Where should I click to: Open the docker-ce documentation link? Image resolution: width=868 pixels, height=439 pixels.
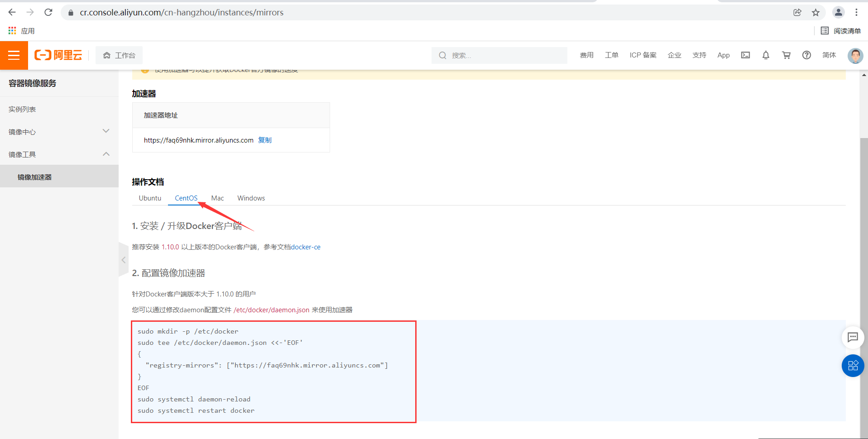click(x=306, y=247)
